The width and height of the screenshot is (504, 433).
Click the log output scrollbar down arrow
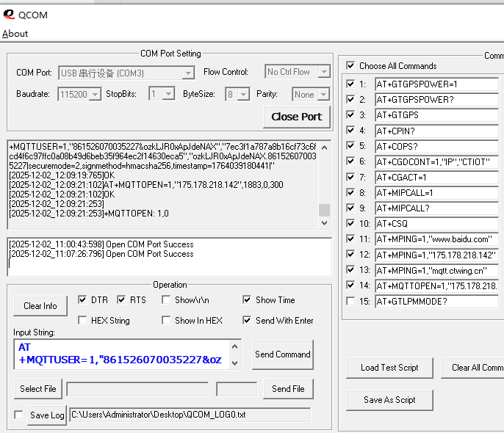click(x=324, y=223)
